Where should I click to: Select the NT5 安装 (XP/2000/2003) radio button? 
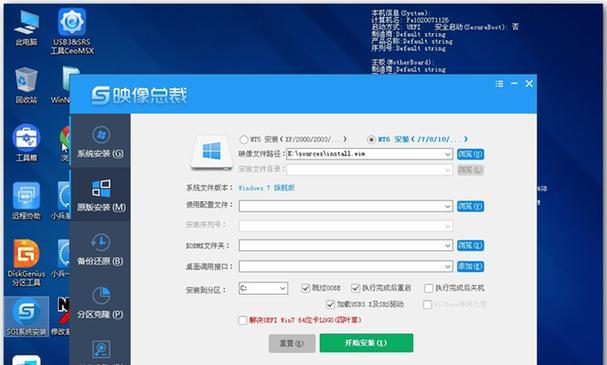click(x=243, y=139)
